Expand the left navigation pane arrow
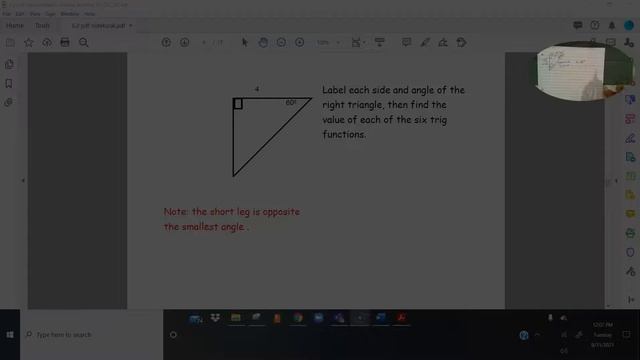The image size is (640, 360). [x=23, y=180]
